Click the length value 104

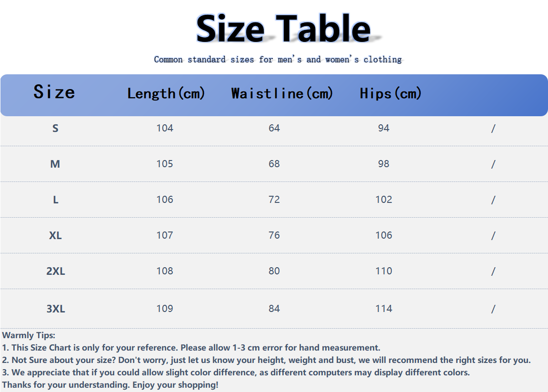tap(165, 128)
